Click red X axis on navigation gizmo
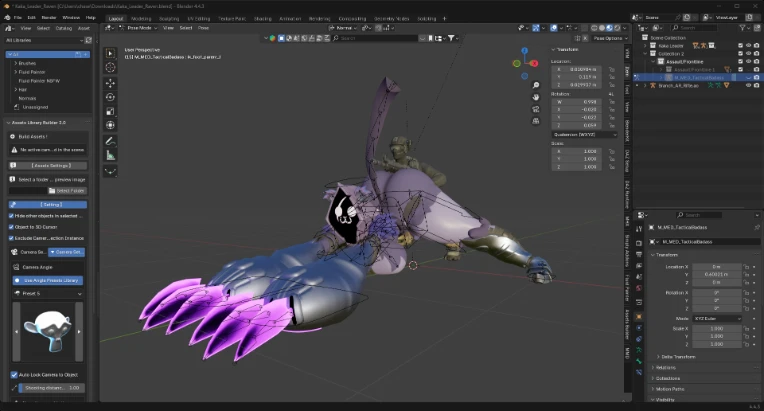Viewport: 764px width, 411px height. click(535, 63)
